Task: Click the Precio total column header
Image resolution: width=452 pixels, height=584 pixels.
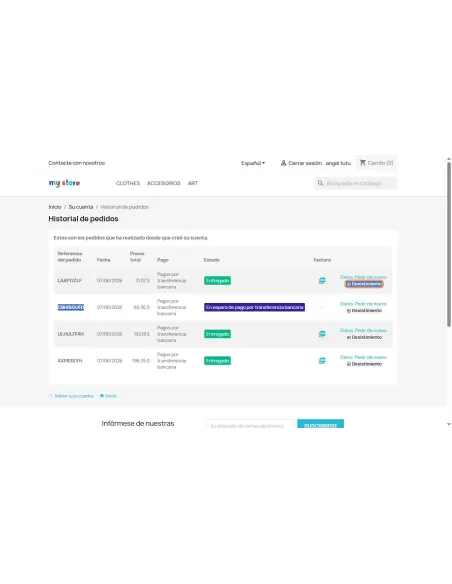Action: (137, 257)
